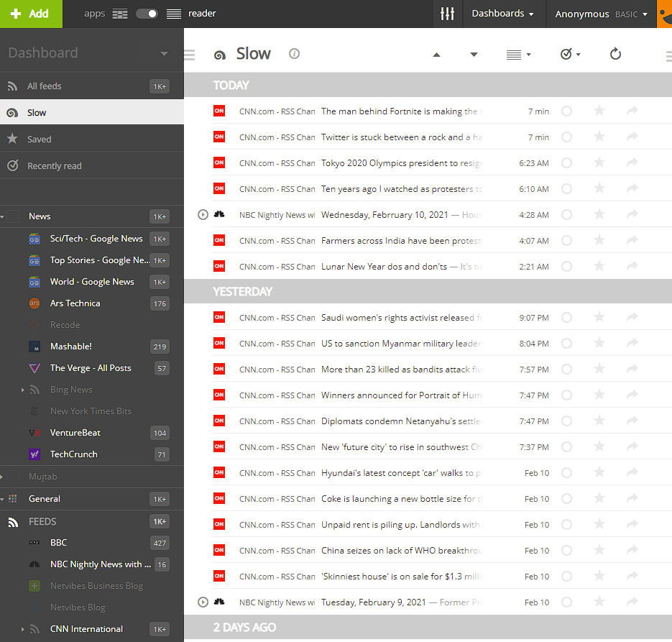This screenshot has height=642, width=672.
Task: Click the NBC peacock icon on Wednesday episode
Action: [219, 215]
